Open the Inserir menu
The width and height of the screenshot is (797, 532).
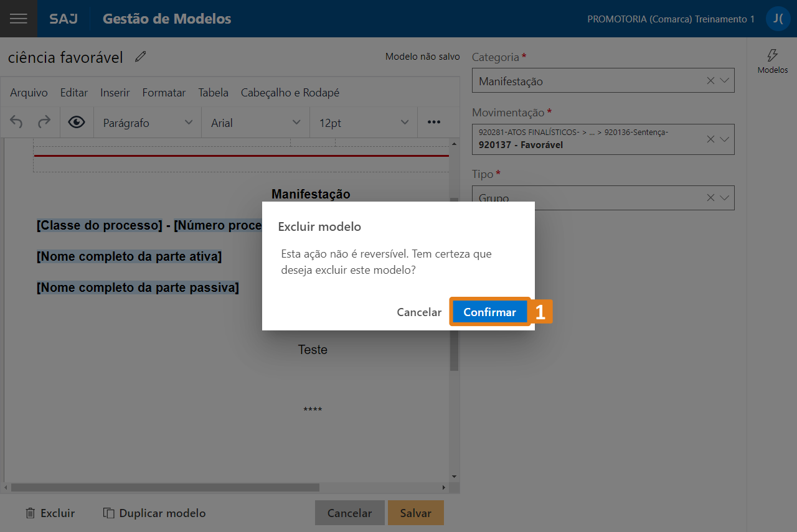coord(115,92)
